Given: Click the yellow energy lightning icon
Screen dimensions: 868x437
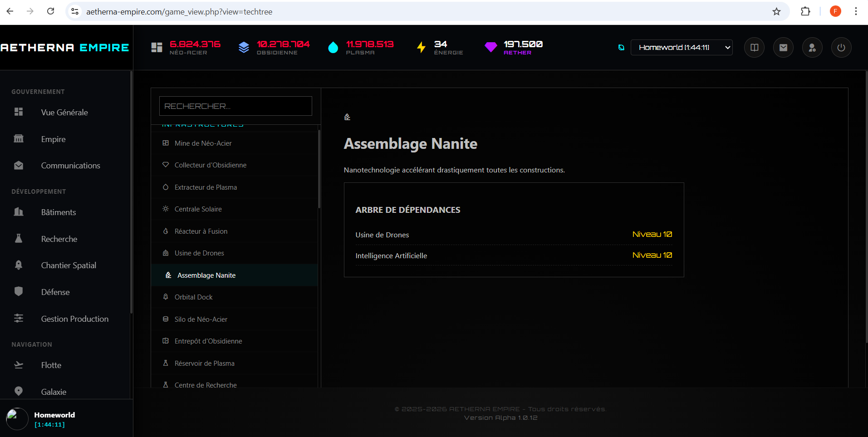Looking at the screenshot, I should click(421, 47).
